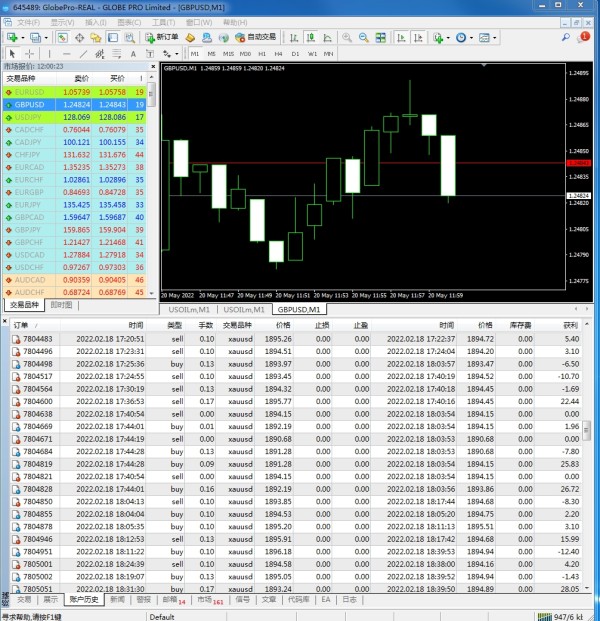This screenshot has height=621, width=600.
Task: Select the cursor arrow tool
Action: [x=9, y=53]
